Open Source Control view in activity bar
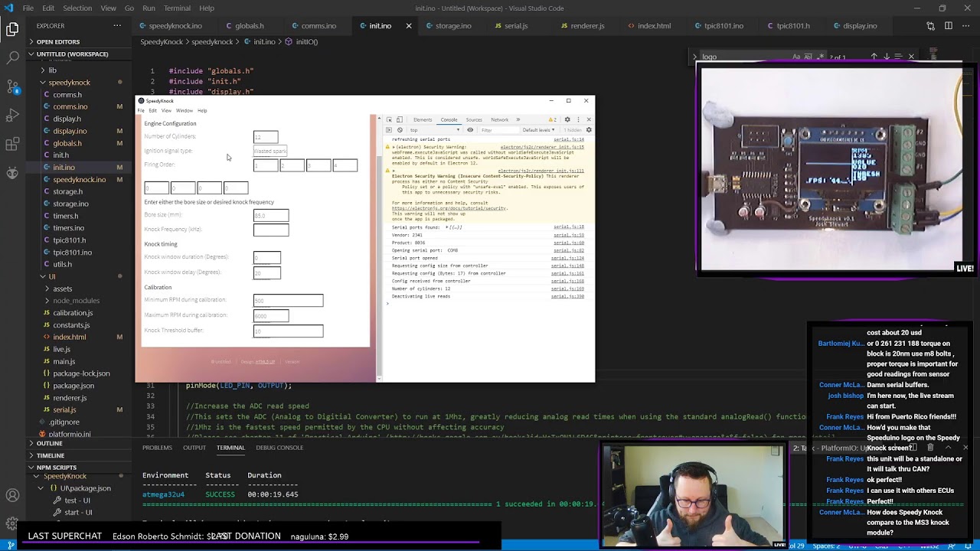 [12, 86]
